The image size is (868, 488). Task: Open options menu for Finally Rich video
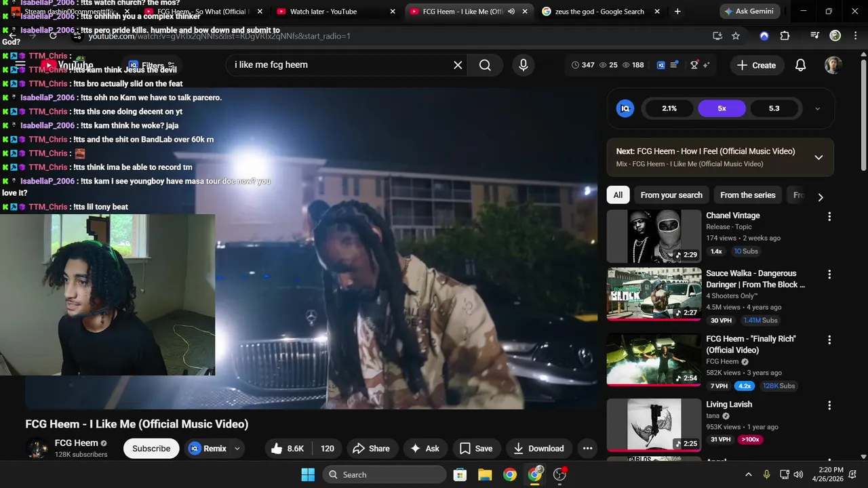829,340
